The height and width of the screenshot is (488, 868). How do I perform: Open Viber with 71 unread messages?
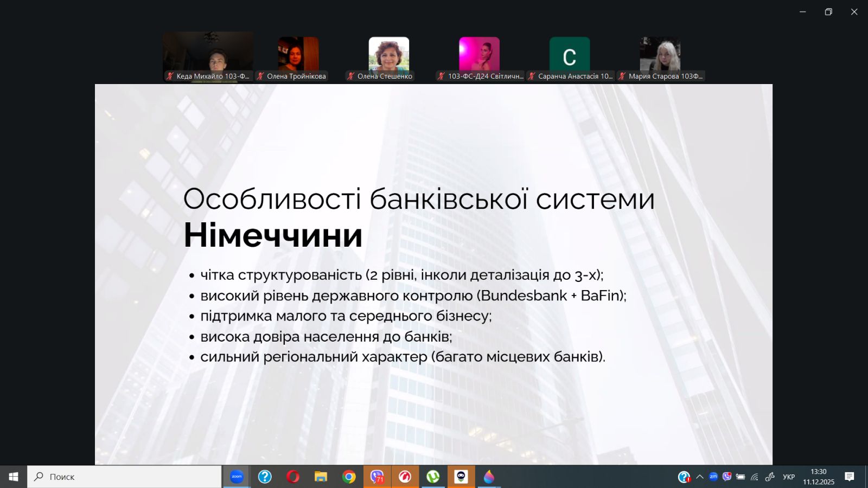377,477
